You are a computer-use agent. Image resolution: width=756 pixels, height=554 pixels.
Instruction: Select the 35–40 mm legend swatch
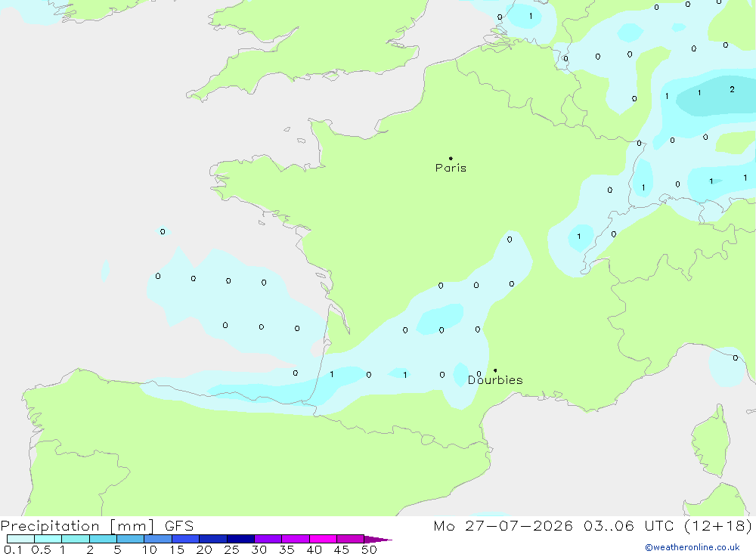tap(295, 539)
